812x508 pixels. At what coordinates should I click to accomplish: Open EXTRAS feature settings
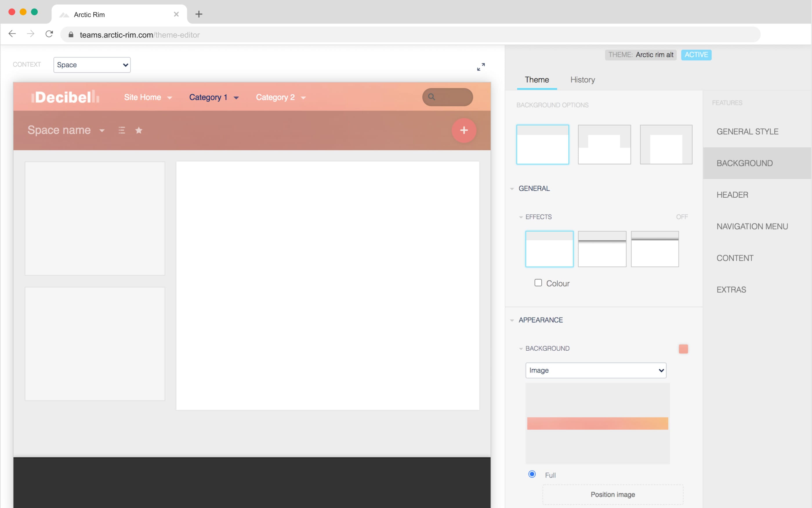tap(757, 290)
